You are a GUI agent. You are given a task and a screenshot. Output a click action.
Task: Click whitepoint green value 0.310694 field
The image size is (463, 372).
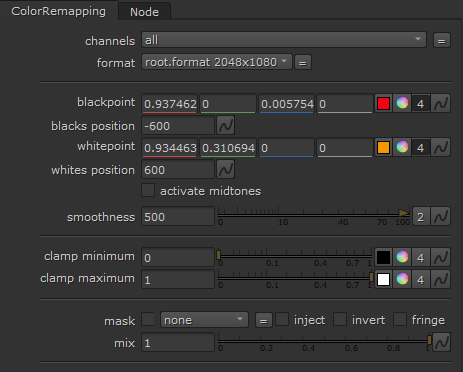(x=228, y=148)
